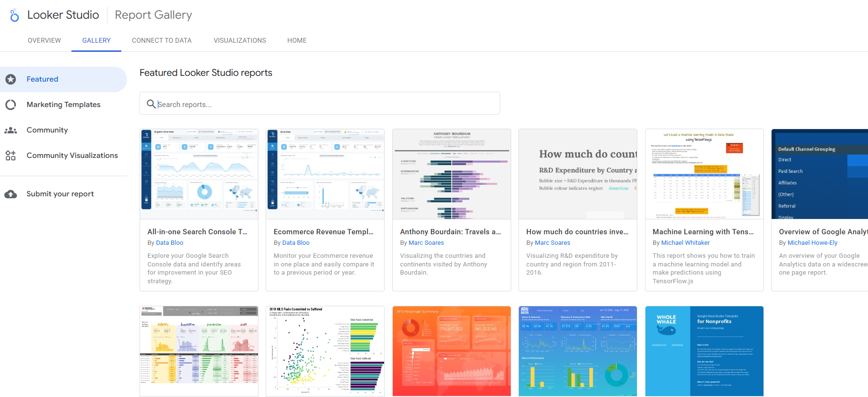This screenshot has height=397, width=868.
Task: Click Data Bloo author under Search Console
Action: pyautogui.click(x=169, y=243)
